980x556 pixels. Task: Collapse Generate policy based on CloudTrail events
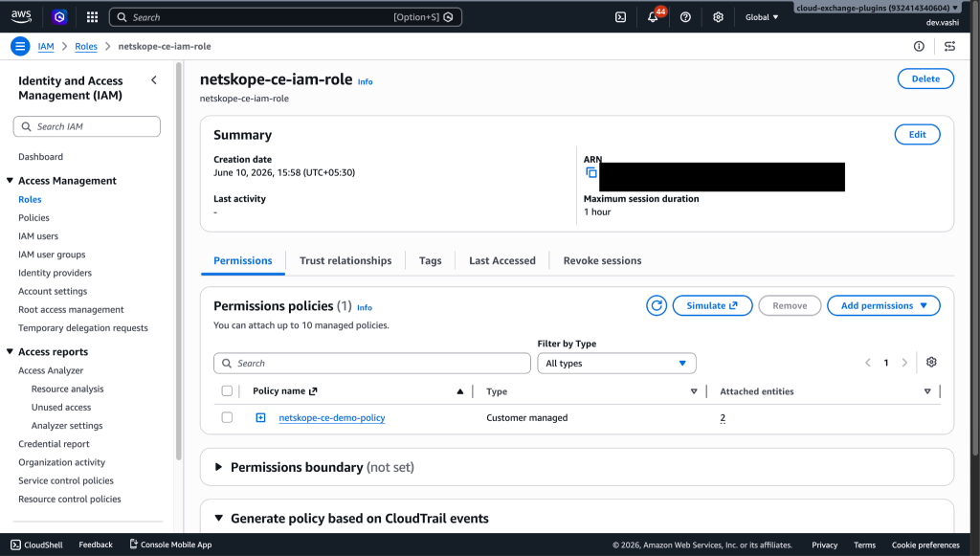tap(218, 518)
